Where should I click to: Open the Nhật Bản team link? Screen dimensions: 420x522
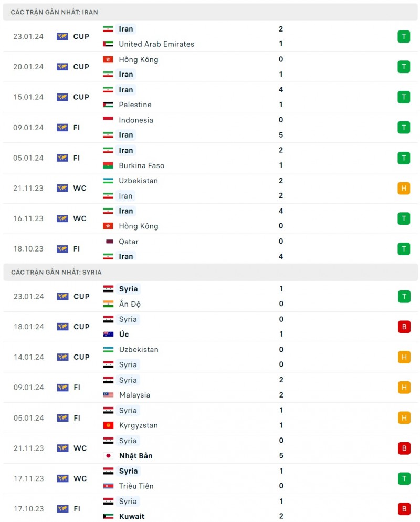coord(135,456)
